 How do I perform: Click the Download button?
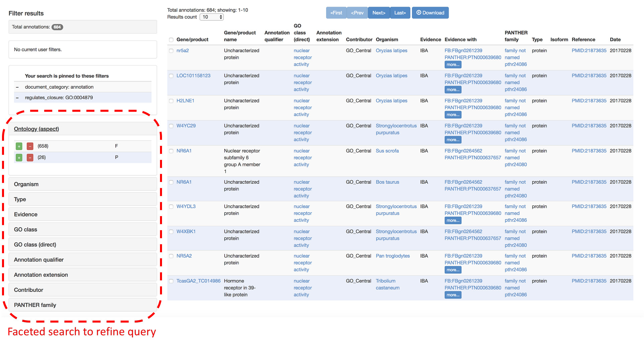coord(430,12)
